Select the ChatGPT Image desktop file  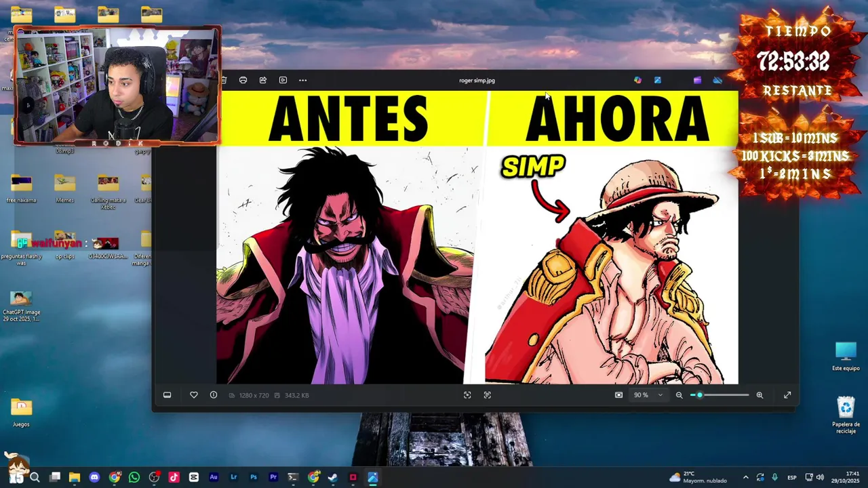click(x=21, y=306)
